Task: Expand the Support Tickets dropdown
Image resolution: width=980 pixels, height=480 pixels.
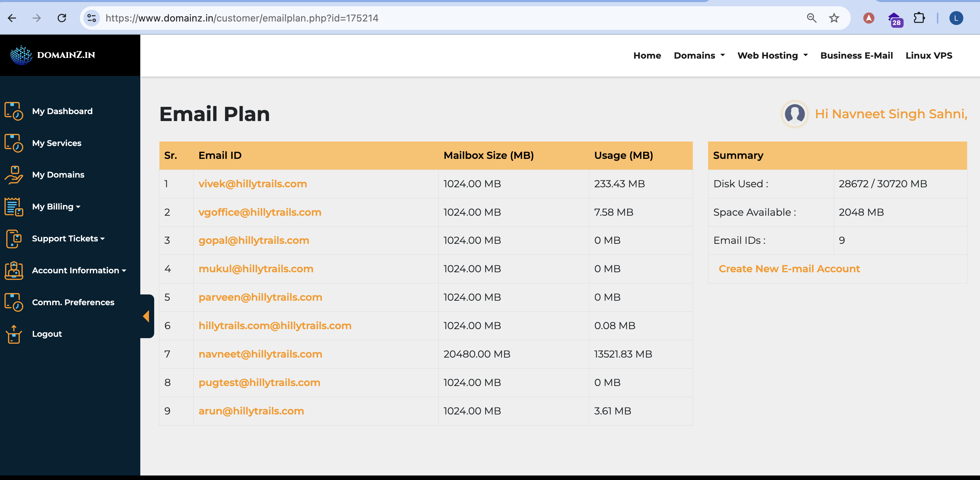Action: 68,238
